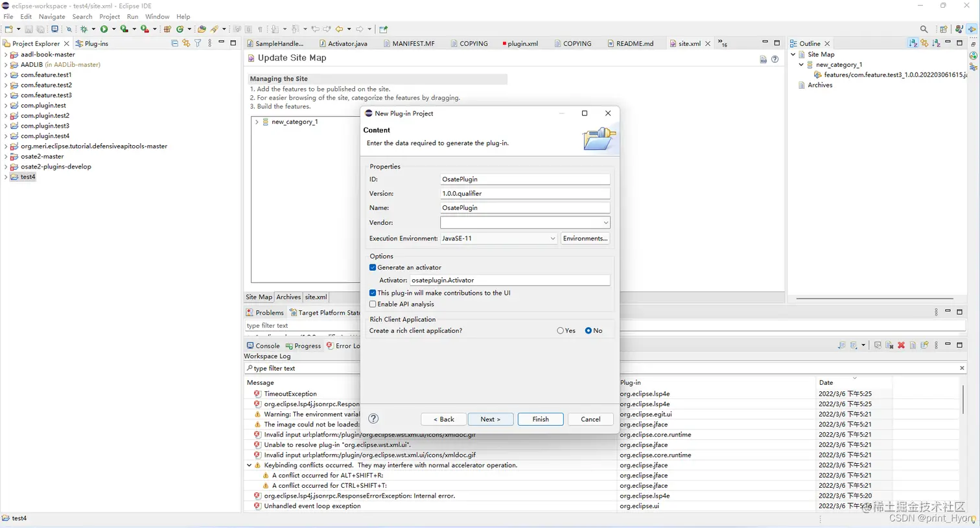Collapse the Keybinding conflicts log entry

(x=249, y=465)
